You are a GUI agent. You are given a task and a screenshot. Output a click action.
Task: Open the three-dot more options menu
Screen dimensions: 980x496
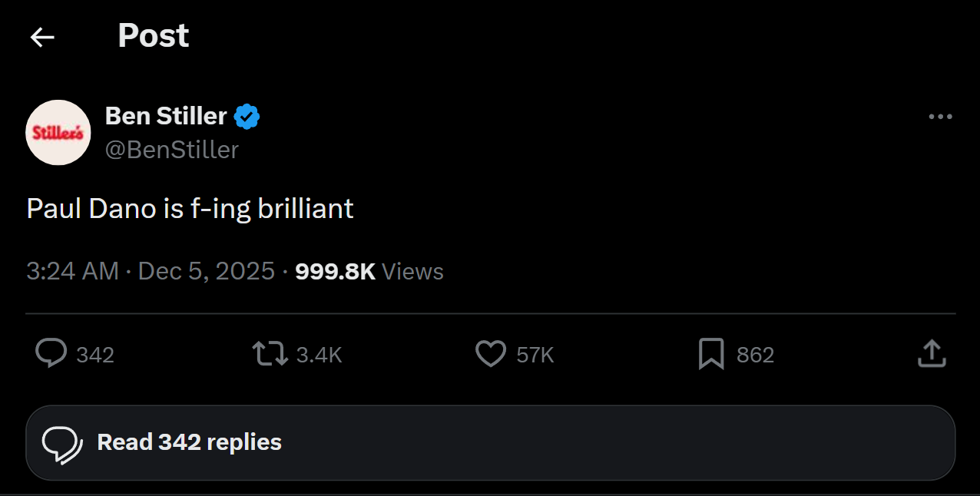point(940,117)
